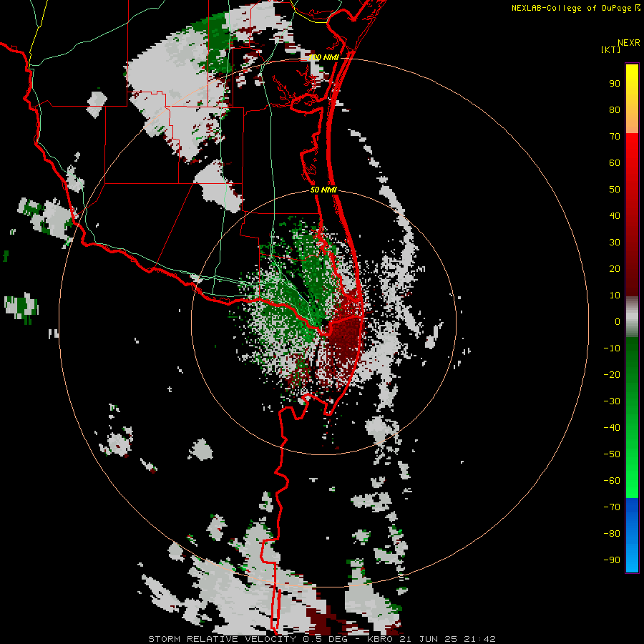Click the NEXR label above color scale
The height and width of the screenshot is (644, 644).
coord(629,43)
